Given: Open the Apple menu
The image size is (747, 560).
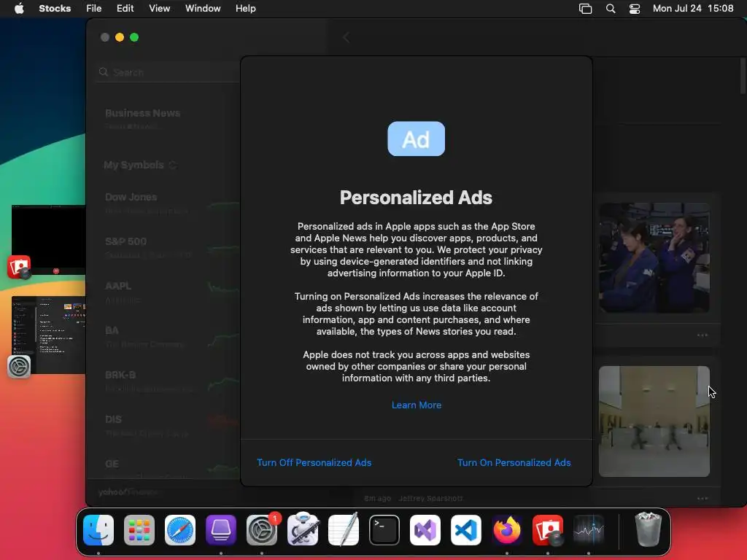Looking at the screenshot, I should tap(19, 9).
